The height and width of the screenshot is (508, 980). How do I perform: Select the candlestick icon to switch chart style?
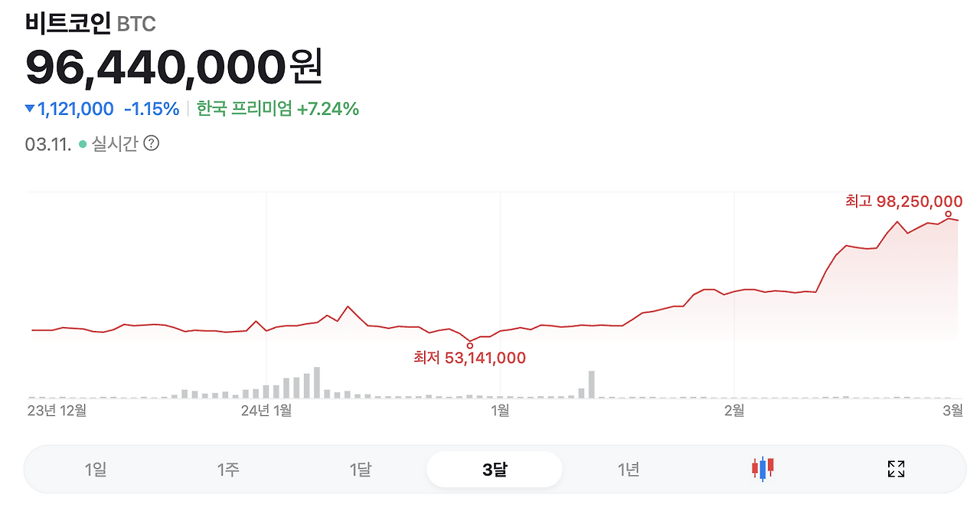(762, 468)
